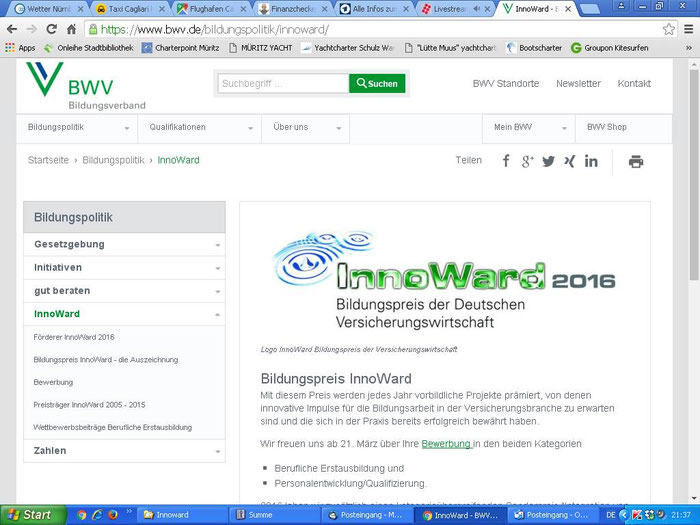
Task: Open browser home page icon
Action: pos(71,29)
